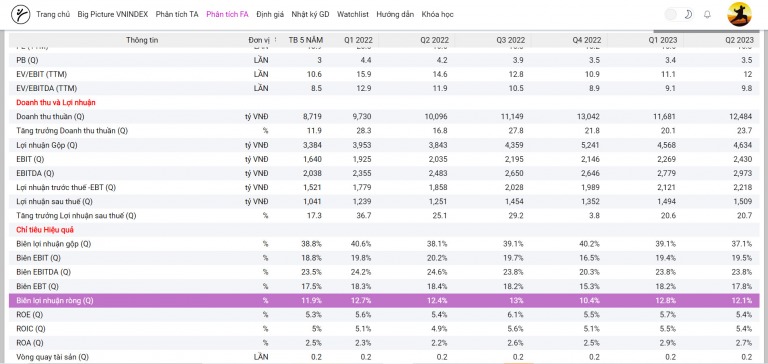Viewport: 768px width, 364px height.
Task: Select the Biên EBT (Q) row label
Action: click(37, 286)
